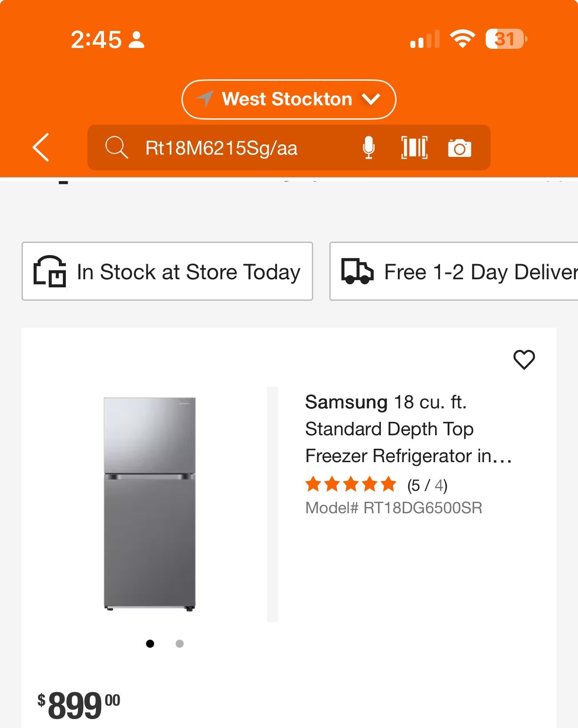Tap the Rt18M6215Sg/aa search field
This screenshot has height=728, width=578.
coord(289,147)
